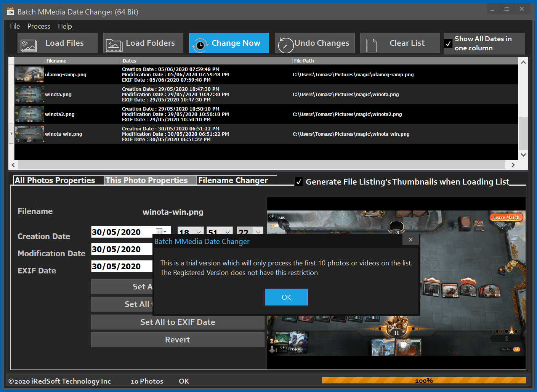
Task: Click the Load Folders button label
Action: 150,43
